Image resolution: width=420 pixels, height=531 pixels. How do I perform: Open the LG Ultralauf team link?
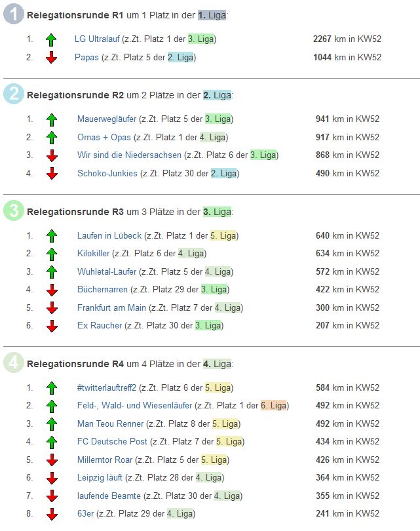(97, 39)
